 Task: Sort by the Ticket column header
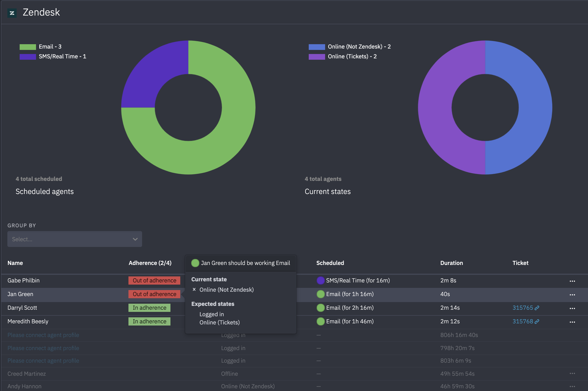click(520, 263)
